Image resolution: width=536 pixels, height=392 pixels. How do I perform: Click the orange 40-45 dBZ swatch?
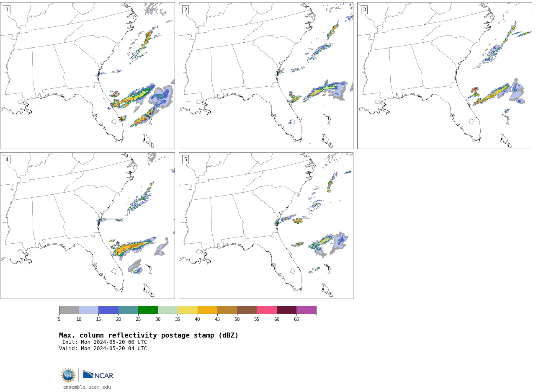(x=207, y=310)
